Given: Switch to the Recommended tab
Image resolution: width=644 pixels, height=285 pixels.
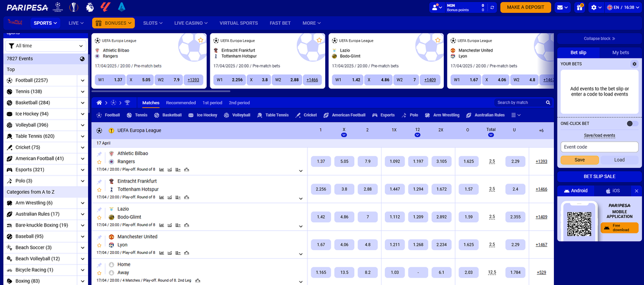Looking at the screenshot, I should click(x=181, y=103).
